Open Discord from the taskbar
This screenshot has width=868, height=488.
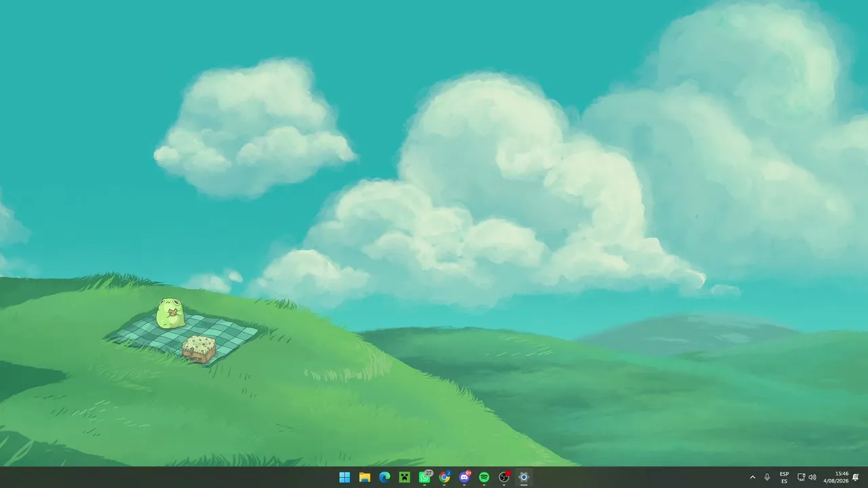tap(465, 477)
